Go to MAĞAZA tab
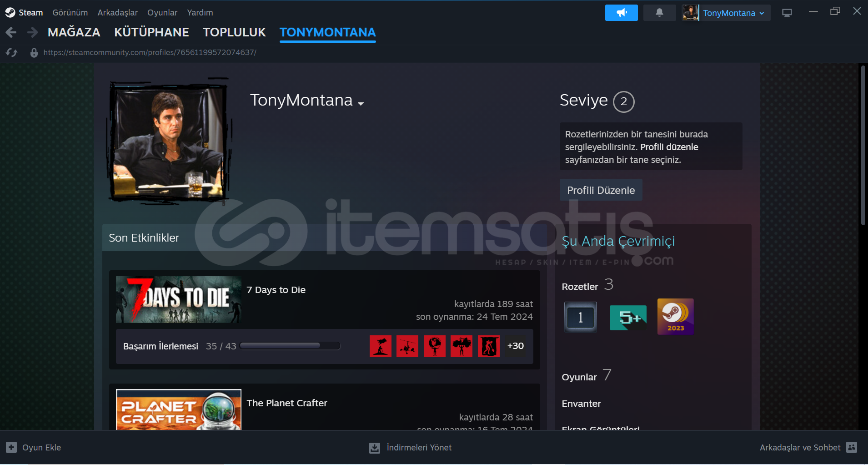 74,32
